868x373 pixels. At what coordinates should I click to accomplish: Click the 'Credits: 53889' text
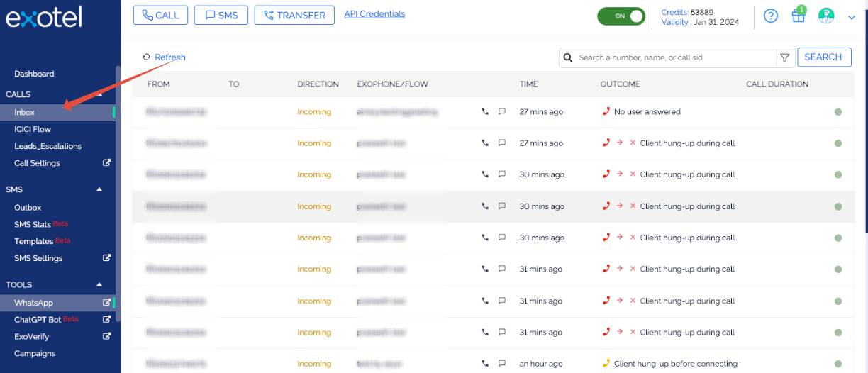pos(688,13)
